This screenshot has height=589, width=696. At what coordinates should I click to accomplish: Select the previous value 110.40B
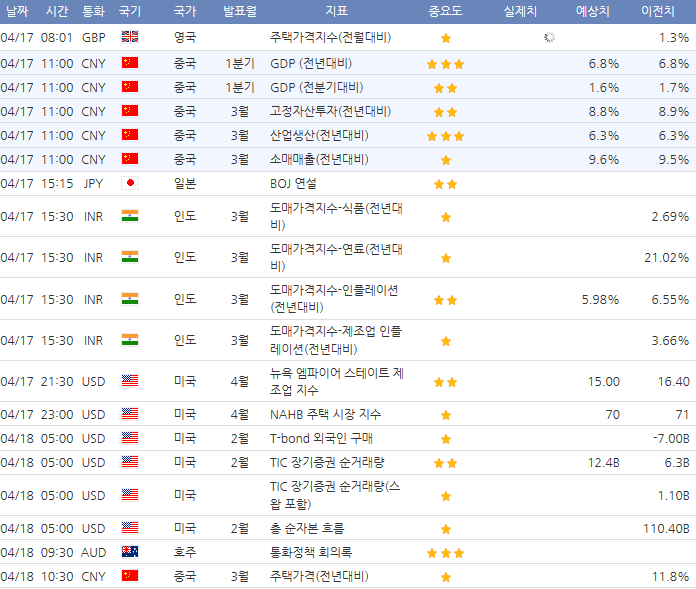666,529
